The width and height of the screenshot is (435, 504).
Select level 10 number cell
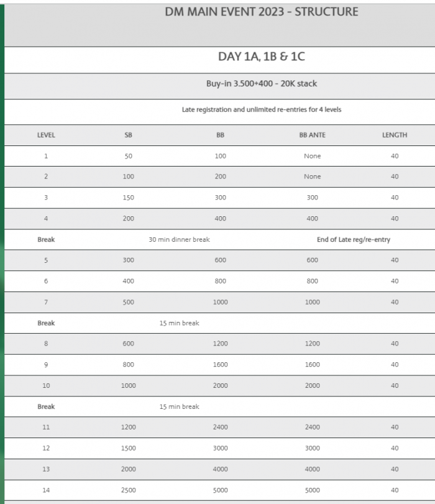(x=46, y=385)
